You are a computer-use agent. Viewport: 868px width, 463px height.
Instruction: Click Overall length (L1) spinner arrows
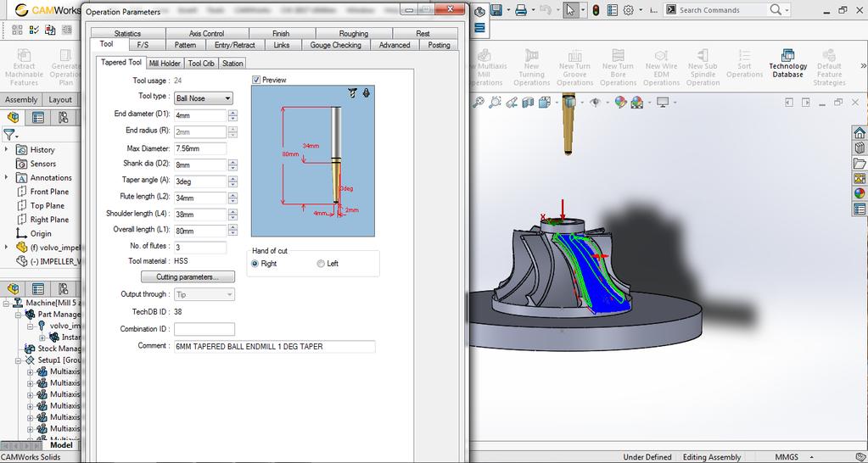coord(232,231)
